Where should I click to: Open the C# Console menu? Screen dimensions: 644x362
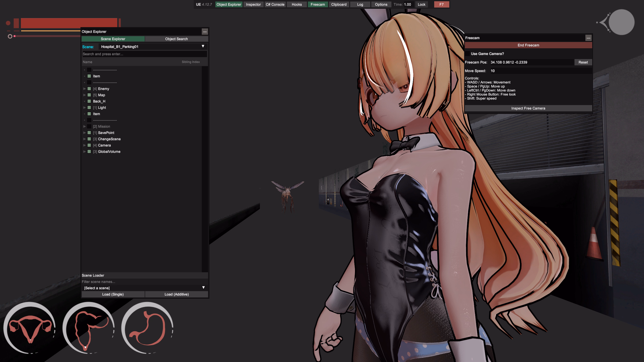click(x=275, y=5)
